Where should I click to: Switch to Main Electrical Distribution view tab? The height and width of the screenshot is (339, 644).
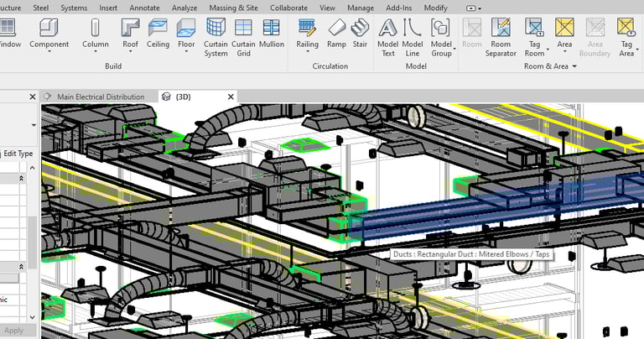(101, 97)
